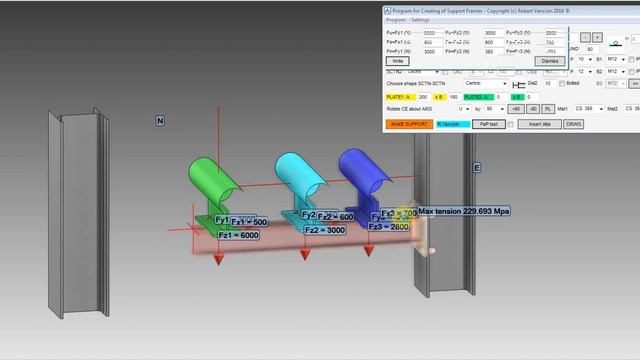The image size is (640, 360).
Task: Click the N marker label in viewport
Action: click(160, 121)
